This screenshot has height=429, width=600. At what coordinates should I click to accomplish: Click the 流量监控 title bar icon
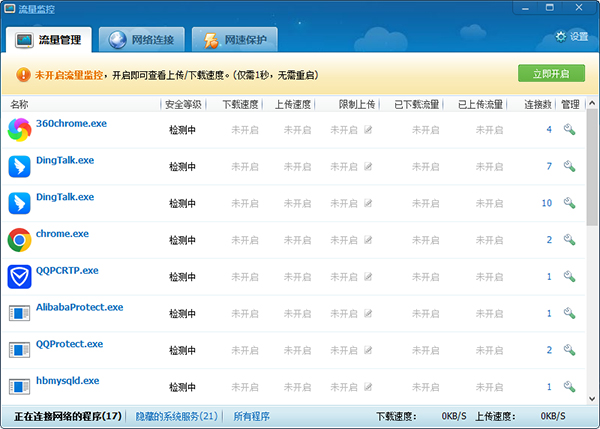pyautogui.click(x=10, y=8)
